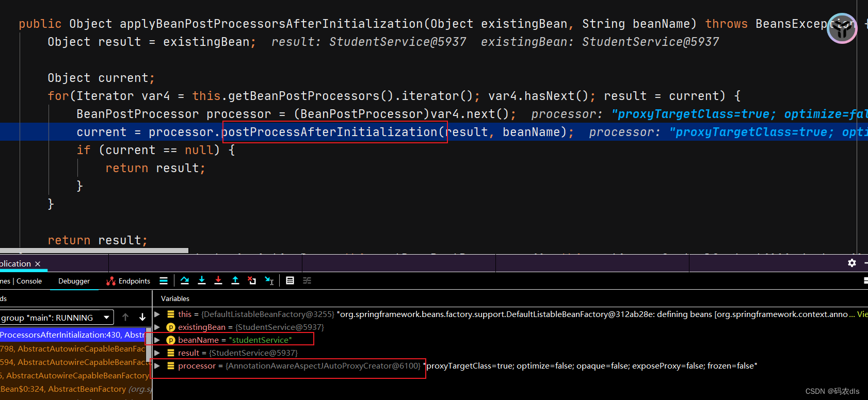Viewport: 868px width, 400px height.
Task: Click the Drop Frame icon
Action: pos(252,280)
